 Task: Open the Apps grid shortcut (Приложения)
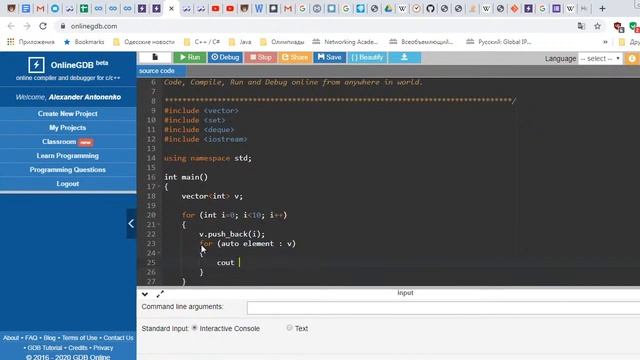pyautogui.click(x=31, y=42)
